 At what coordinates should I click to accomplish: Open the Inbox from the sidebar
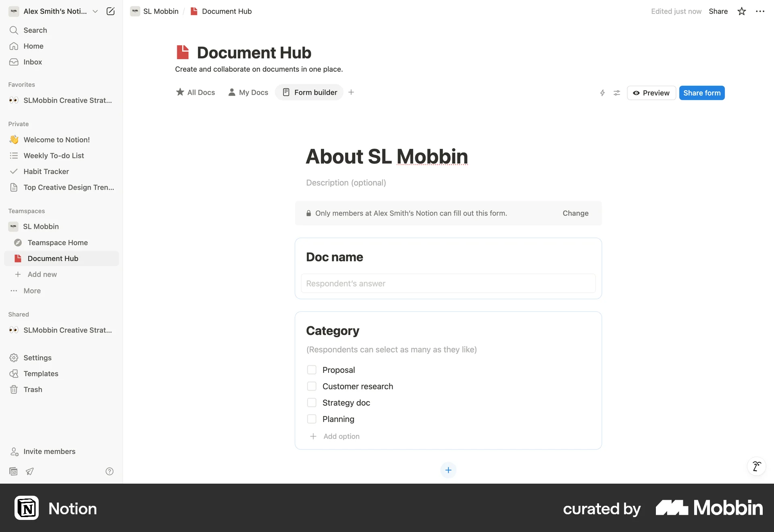pos(32,62)
